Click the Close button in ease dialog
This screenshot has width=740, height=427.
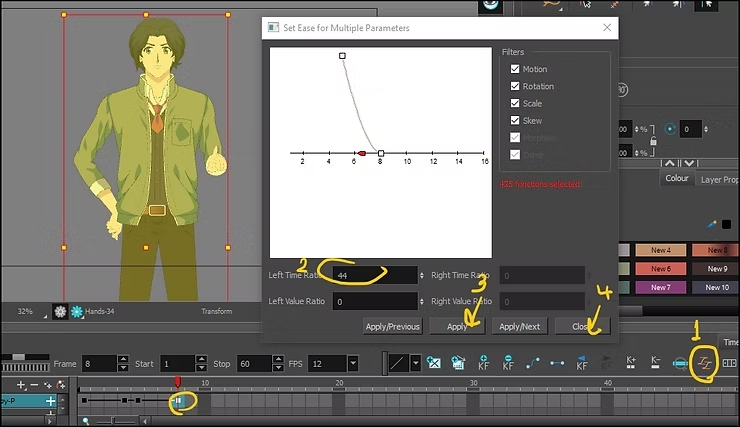[582, 327]
